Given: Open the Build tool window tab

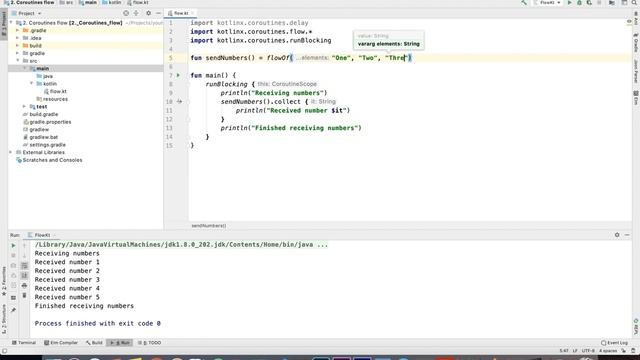Looking at the screenshot, I should 94,343.
